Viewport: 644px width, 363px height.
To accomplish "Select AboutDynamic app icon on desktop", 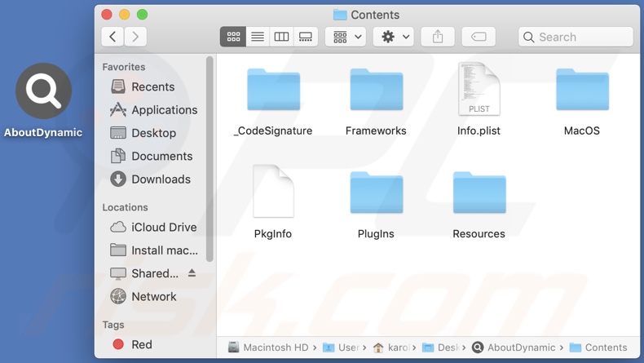I will pyautogui.click(x=43, y=91).
